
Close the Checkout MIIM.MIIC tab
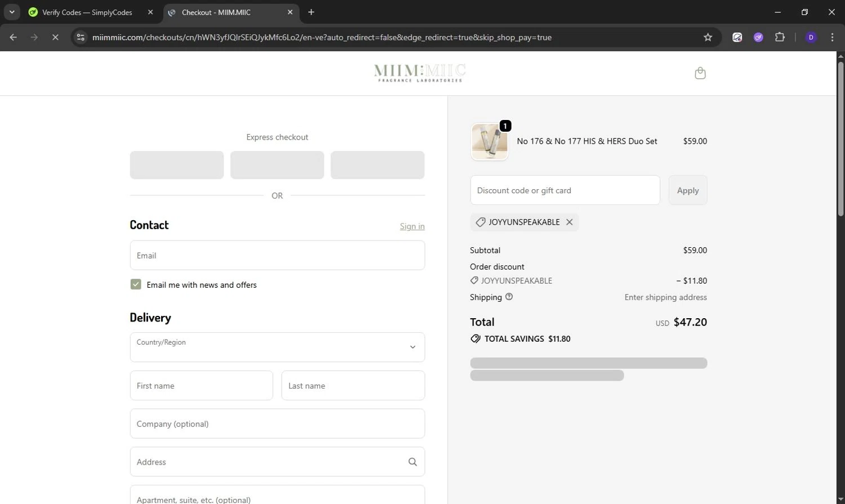(x=290, y=12)
